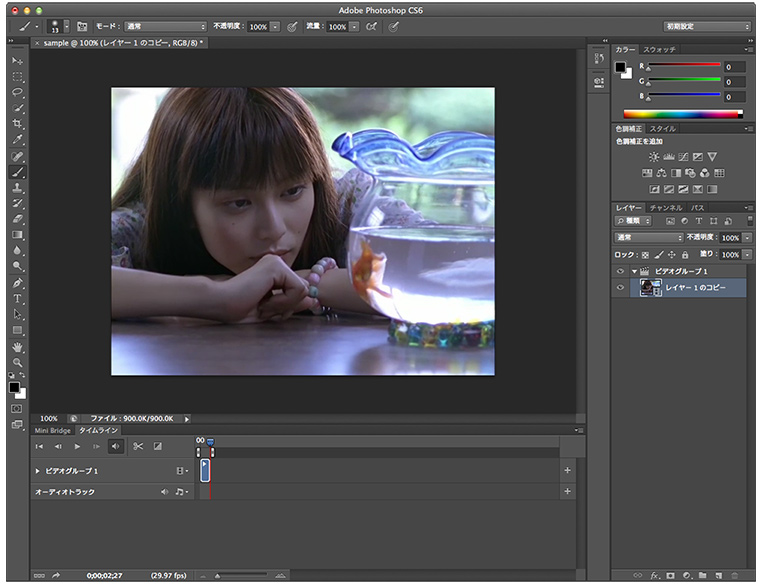
Task: Add audio to オーディオトラック with plus
Action: 567,491
